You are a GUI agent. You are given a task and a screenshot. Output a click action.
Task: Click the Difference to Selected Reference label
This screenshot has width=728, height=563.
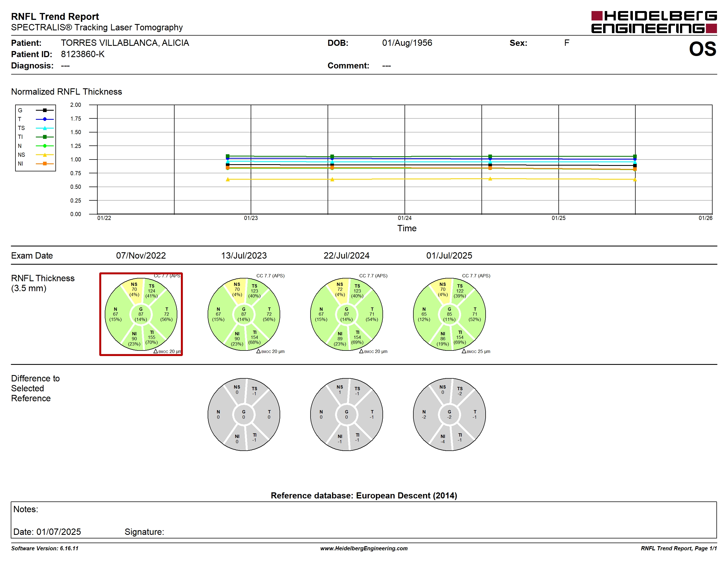coord(35,388)
